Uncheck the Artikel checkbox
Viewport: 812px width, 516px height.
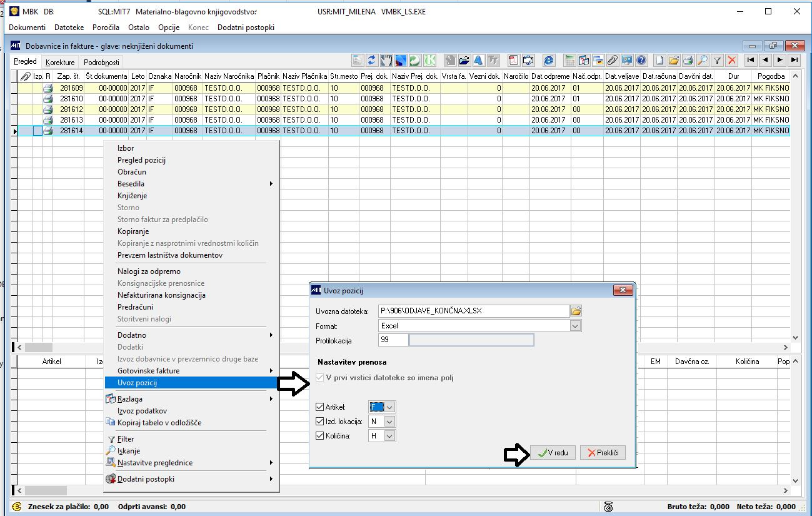[x=320, y=407]
